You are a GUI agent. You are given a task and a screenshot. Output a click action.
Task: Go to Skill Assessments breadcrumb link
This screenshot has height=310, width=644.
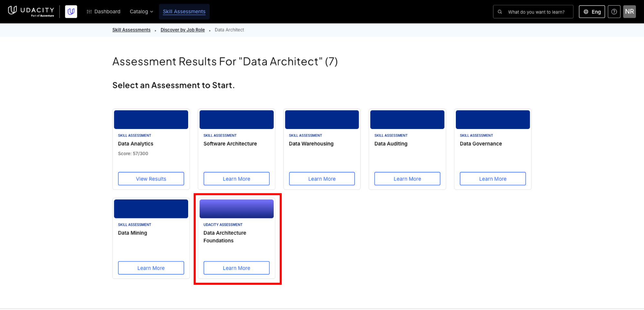point(131,30)
